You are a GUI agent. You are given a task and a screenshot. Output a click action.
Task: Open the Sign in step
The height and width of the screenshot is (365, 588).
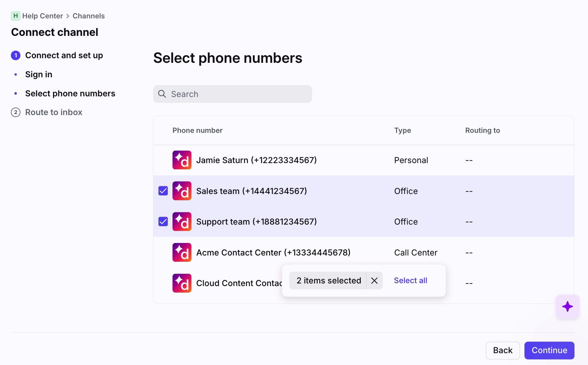[39, 74]
